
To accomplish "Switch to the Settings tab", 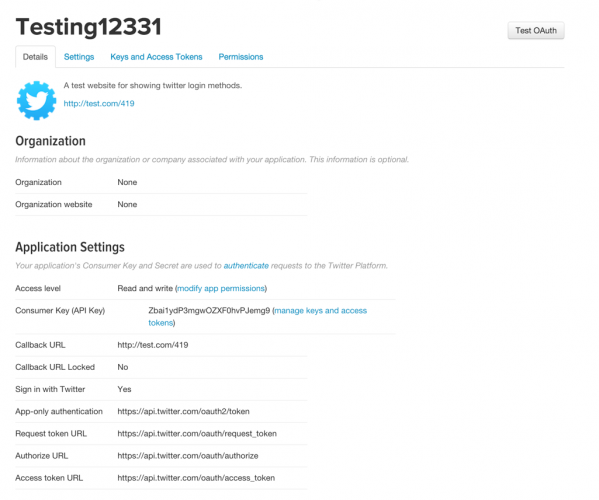I will (79, 57).
